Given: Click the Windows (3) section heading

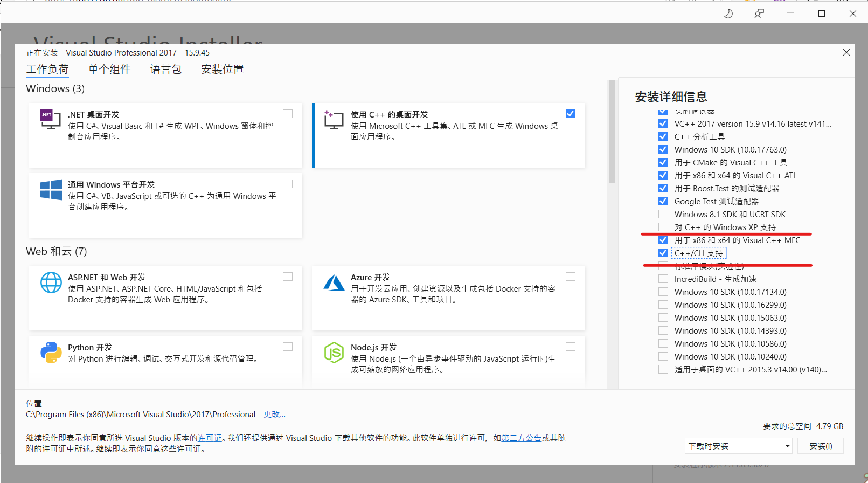Looking at the screenshot, I should (55, 88).
